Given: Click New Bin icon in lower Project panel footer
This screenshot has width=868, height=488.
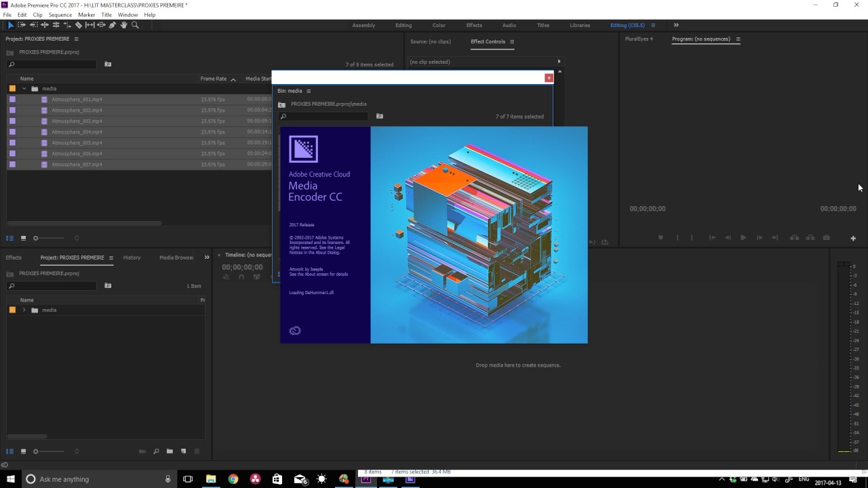Looking at the screenshot, I should tap(170, 451).
